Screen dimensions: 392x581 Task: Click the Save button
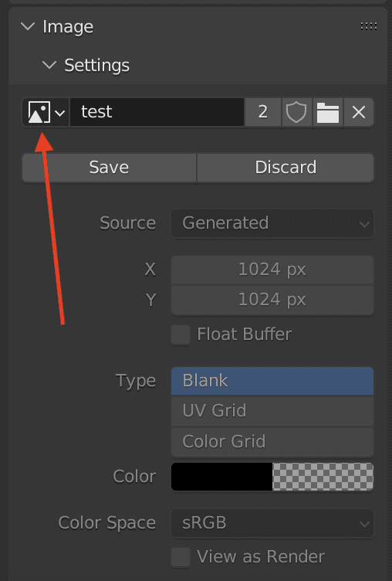(x=110, y=168)
